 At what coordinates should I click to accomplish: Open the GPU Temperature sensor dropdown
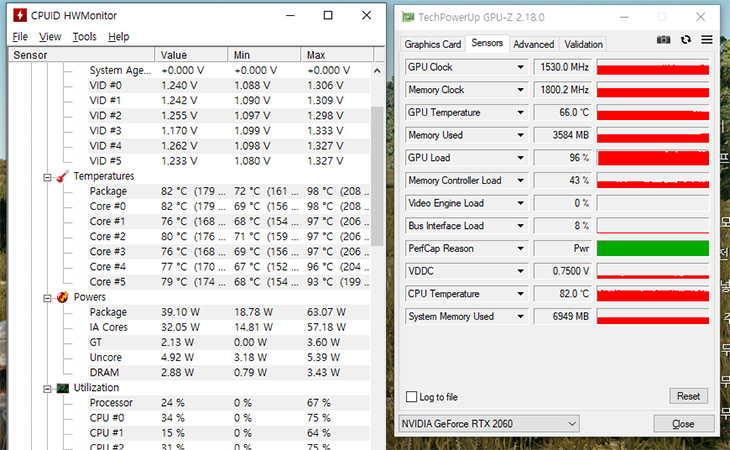[x=520, y=113]
